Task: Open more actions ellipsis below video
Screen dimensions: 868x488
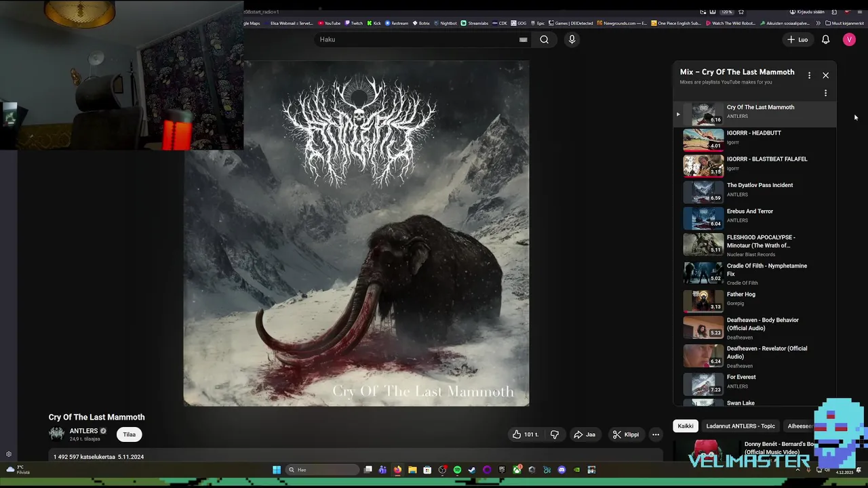Action: (x=655, y=434)
